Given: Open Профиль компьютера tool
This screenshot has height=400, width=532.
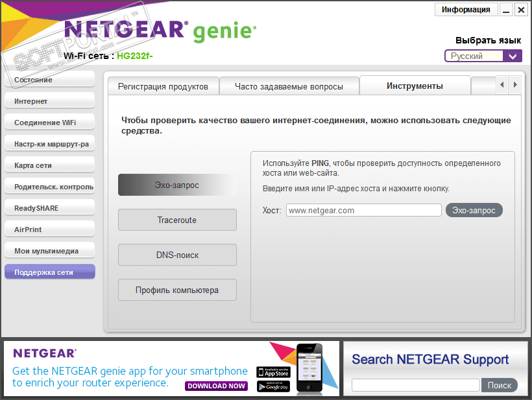Looking at the screenshot, I should tap(177, 290).
